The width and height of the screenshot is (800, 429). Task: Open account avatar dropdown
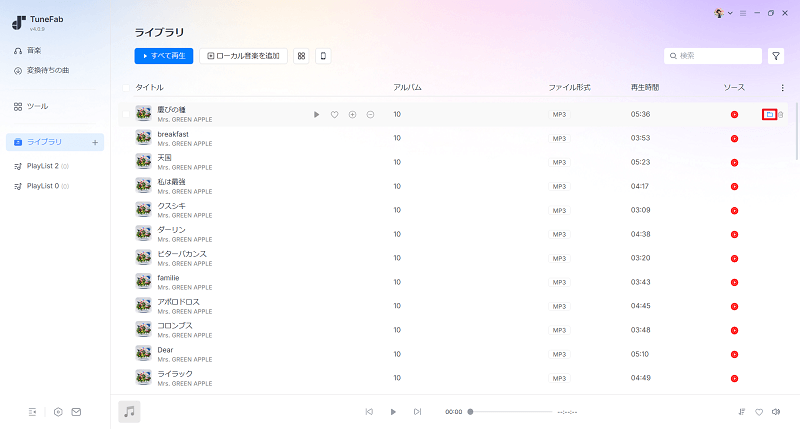(723, 13)
